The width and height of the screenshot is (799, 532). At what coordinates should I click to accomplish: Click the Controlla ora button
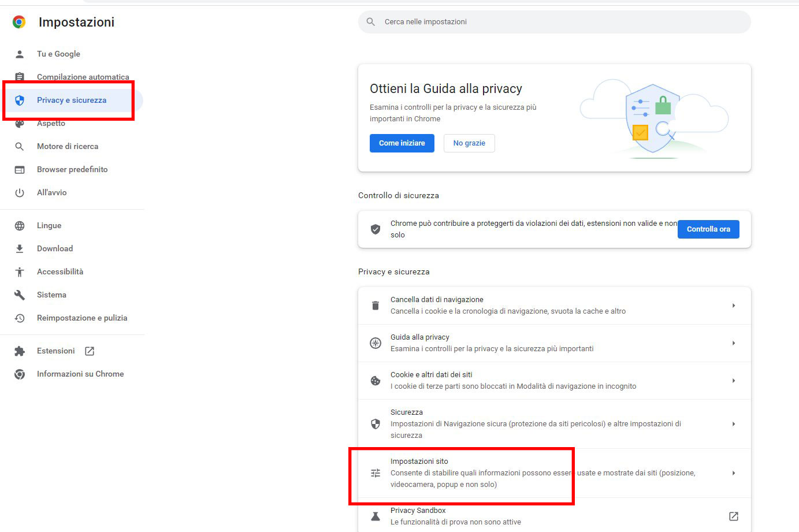coord(708,229)
